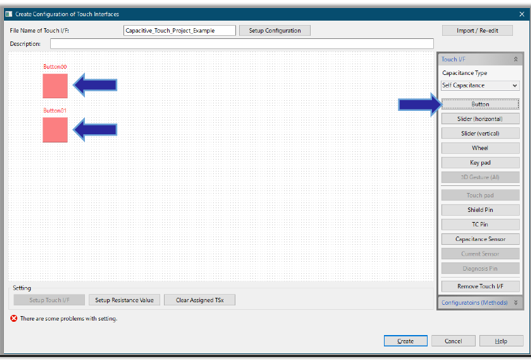The image size is (531, 360).
Task: Click Clear Assigned TSx
Action: 200,300
